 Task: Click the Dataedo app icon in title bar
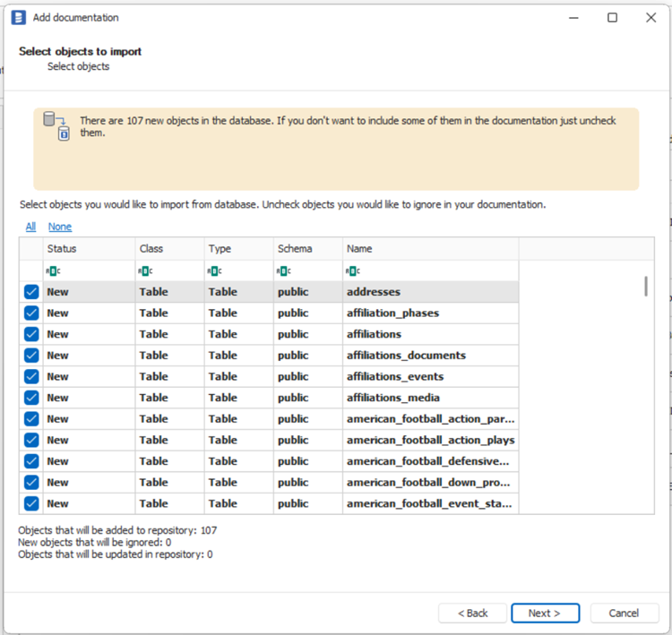pyautogui.click(x=18, y=18)
